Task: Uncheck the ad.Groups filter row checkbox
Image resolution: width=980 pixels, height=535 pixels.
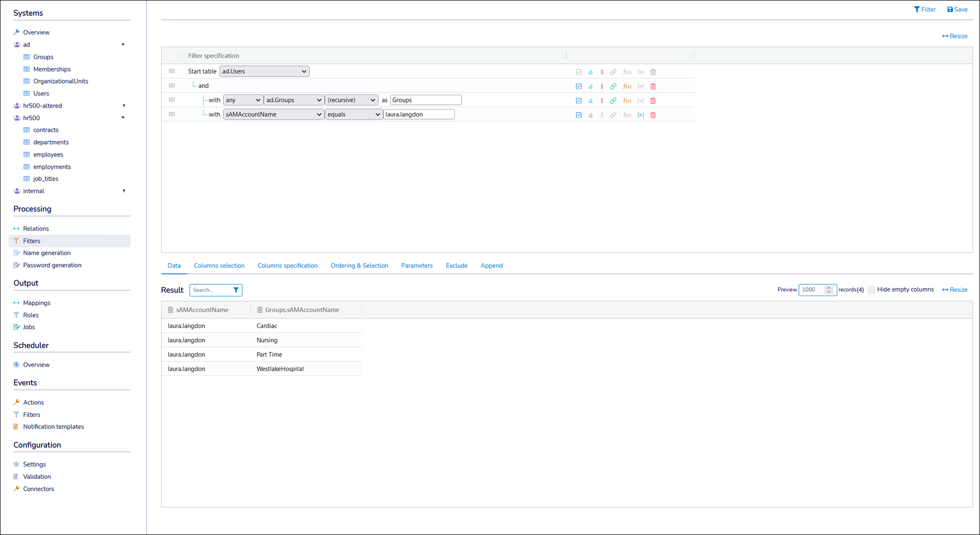Action: (x=579, y=101)
